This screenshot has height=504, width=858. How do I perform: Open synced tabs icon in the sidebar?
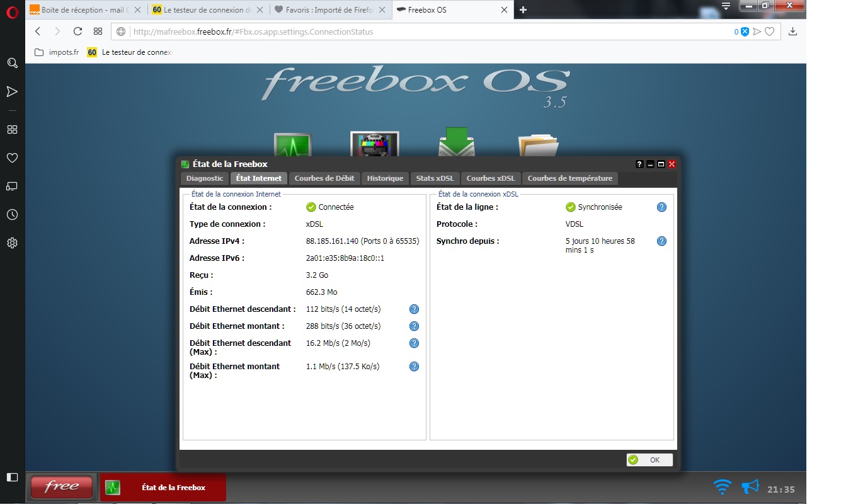point(12,186)
